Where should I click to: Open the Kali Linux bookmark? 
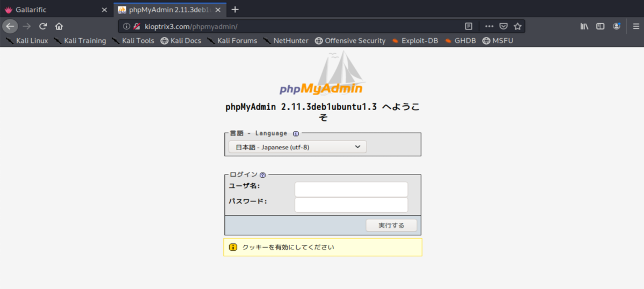[27, 40]
